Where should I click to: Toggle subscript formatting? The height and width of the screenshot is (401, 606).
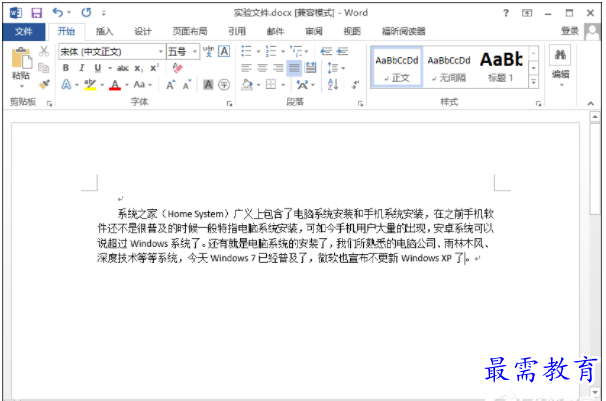pyautogui.click(x=138, y=68)
